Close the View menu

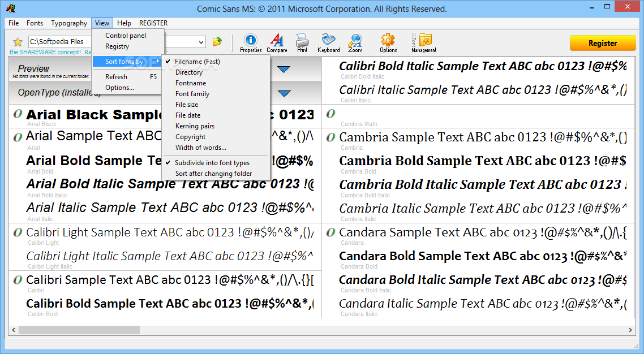[102, 23]
